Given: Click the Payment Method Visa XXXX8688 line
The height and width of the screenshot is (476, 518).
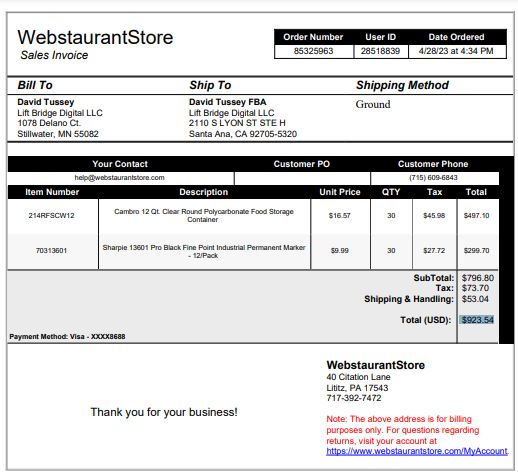Looking at the screenshot, I should point(67,337).
